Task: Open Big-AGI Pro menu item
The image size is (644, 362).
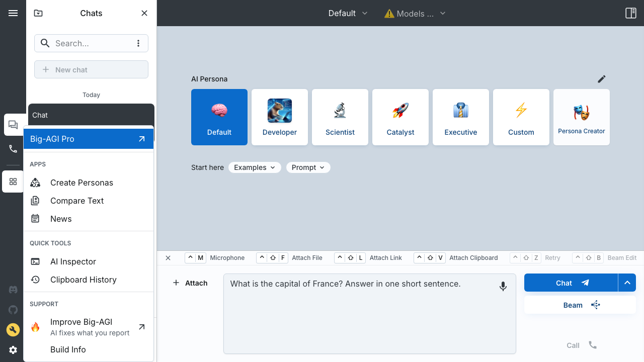Action: click(x=89, y=139)
